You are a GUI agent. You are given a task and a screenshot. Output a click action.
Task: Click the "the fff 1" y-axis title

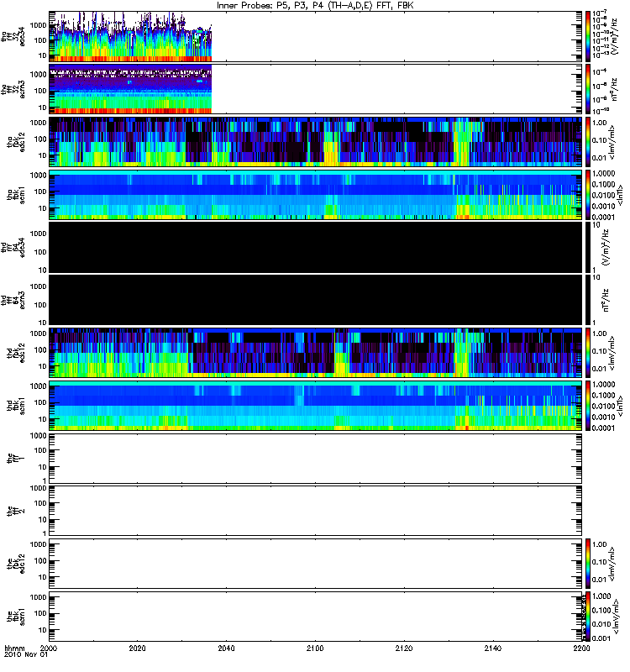tap(16, 458)
